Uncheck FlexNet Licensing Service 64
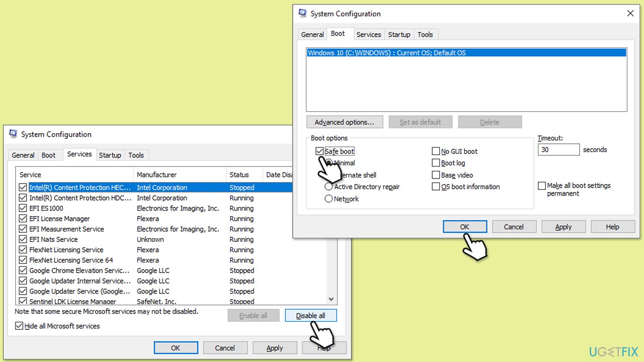The image size is (644, 362). 23,260
